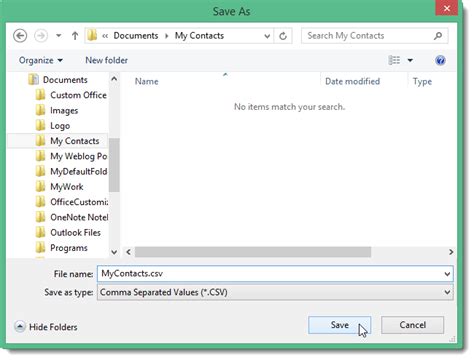Open the recent locations dropdown arrow
Image resolution: width=474 pixels, height=360 pixels.
[x=59, y=35]
